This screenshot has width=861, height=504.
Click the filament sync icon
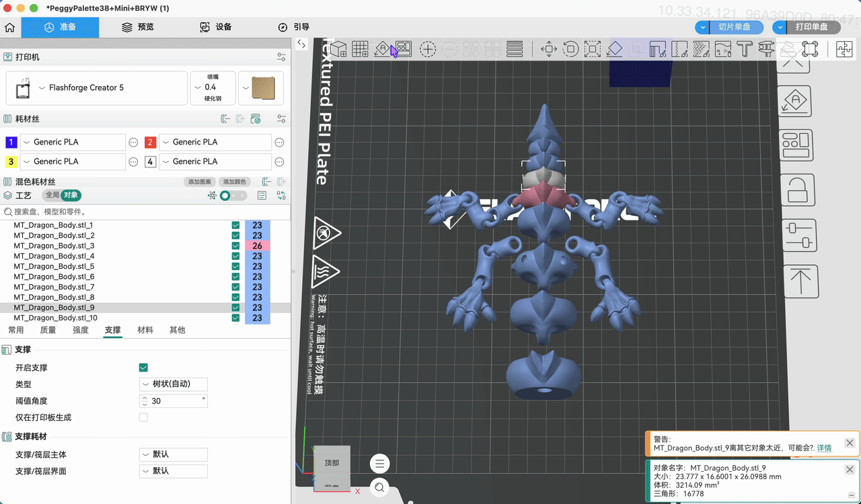(256, 119)
